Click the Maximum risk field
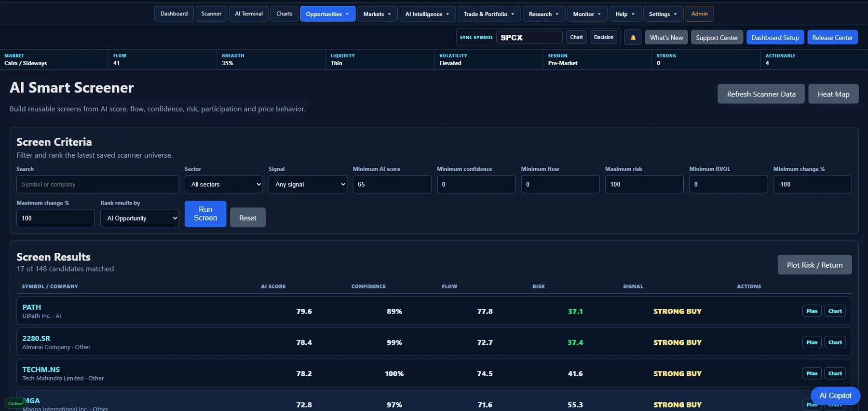868x411 pixels. tap(644, 184)
